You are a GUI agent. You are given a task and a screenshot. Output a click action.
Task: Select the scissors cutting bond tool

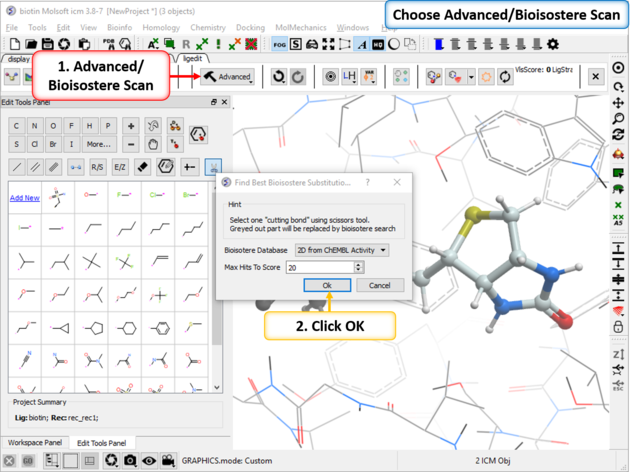214,167
